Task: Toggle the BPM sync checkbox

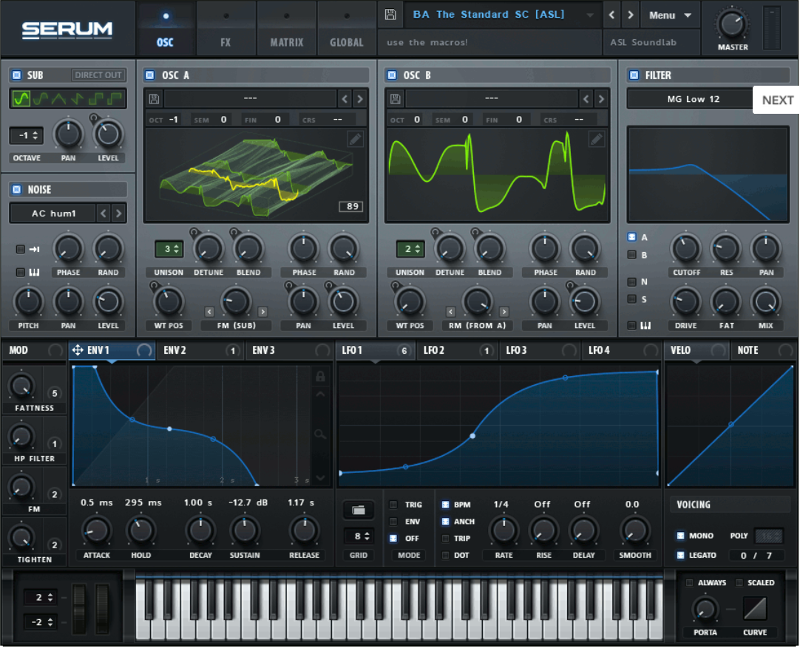Action: (x=445, y=505)
